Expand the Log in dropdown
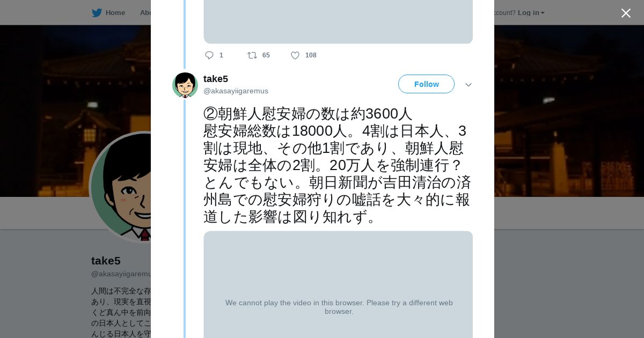This screenshot has width=644, height=338. [531, 13]
